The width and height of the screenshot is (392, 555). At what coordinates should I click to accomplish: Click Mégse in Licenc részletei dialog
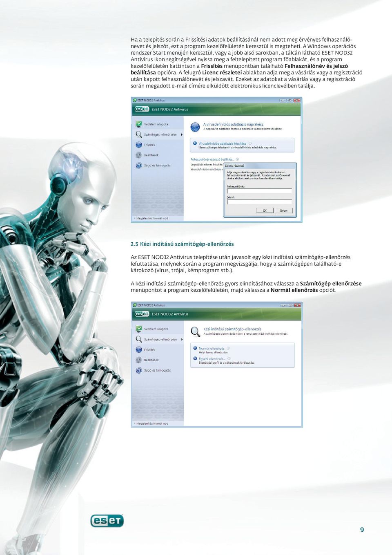click(284, 210)
